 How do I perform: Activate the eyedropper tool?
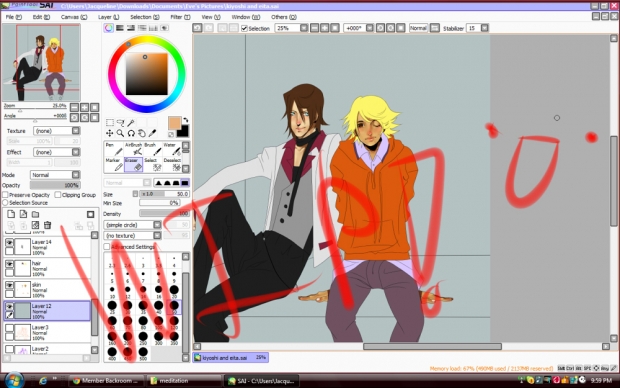coord(152,133)
